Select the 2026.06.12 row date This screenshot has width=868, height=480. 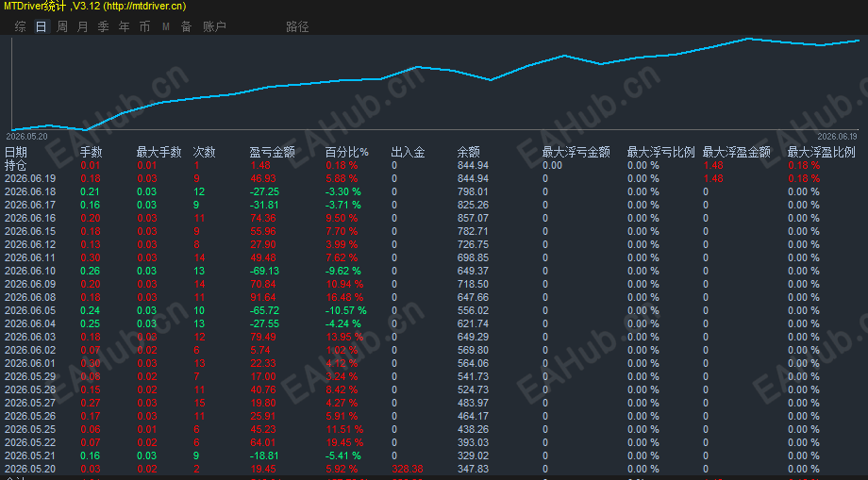tap(30, 244)
